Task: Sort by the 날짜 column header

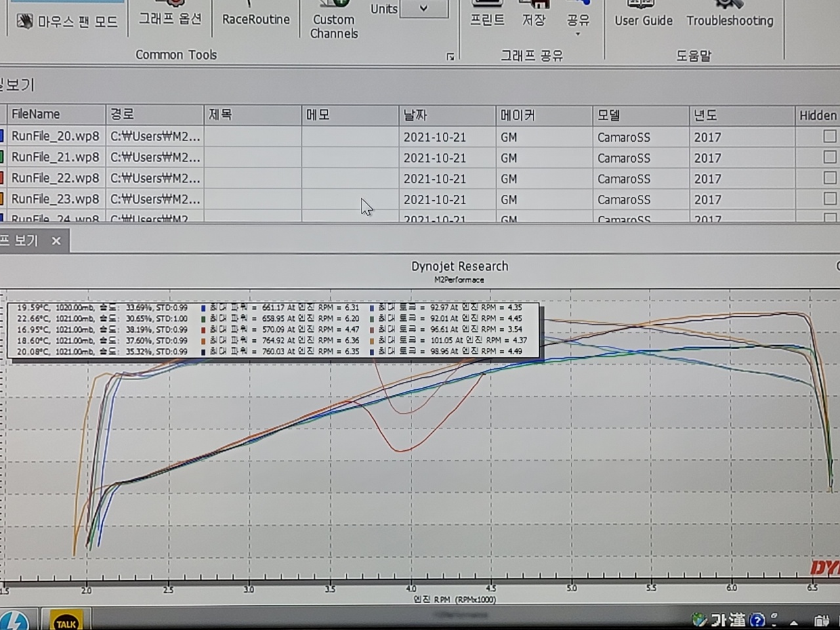Action: [x=447, y=115]
